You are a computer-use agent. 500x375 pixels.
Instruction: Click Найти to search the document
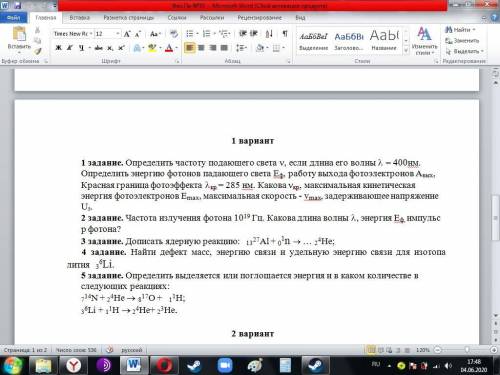pos(460,30)
